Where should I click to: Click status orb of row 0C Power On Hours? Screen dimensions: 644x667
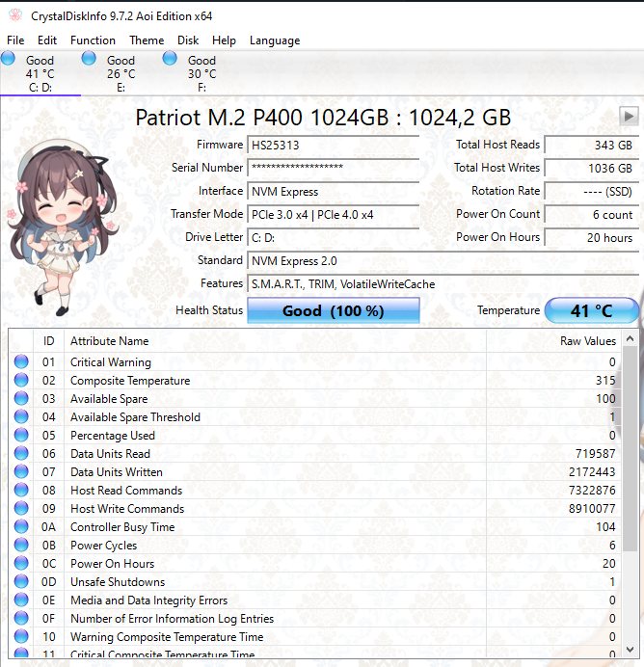click(x=21, y=563)
